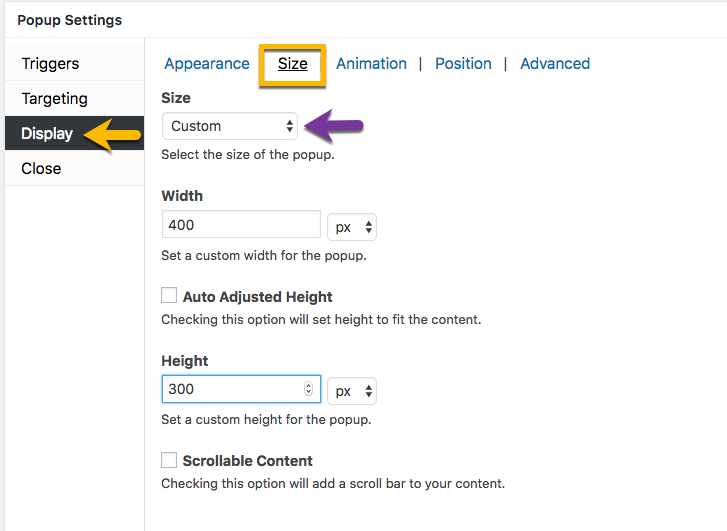Open the Close settings section
The image size is (727, 531).
pos(74,168)
